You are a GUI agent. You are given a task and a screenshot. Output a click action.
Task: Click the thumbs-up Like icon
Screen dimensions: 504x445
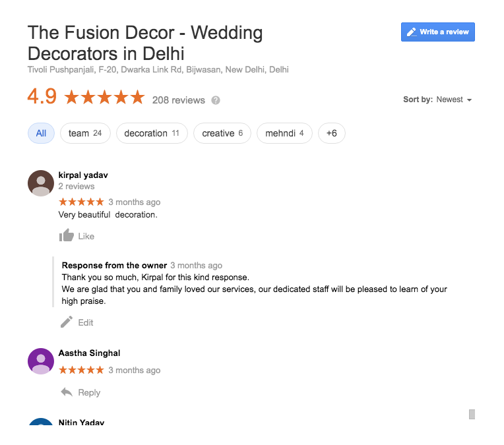[x=67, y=235]
